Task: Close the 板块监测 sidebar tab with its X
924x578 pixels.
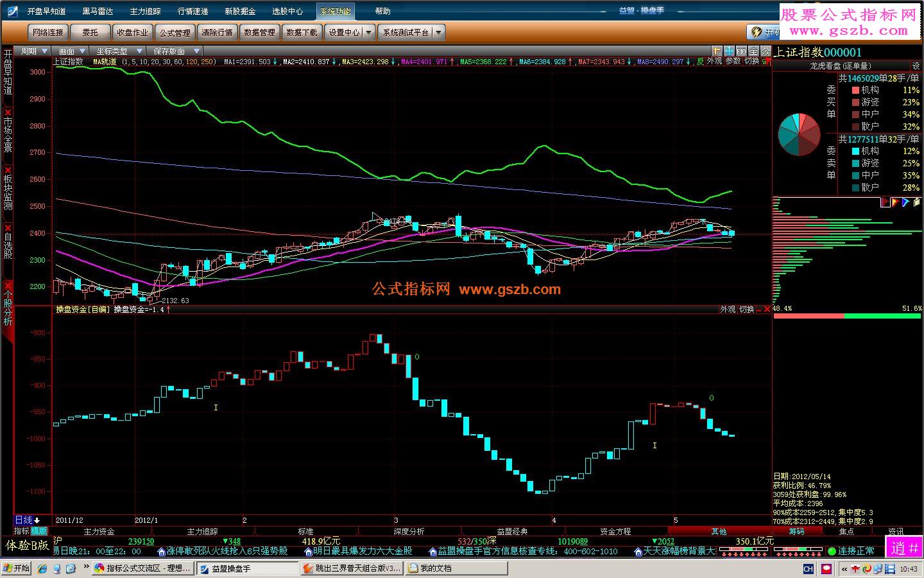Action: tap(8, 170)
